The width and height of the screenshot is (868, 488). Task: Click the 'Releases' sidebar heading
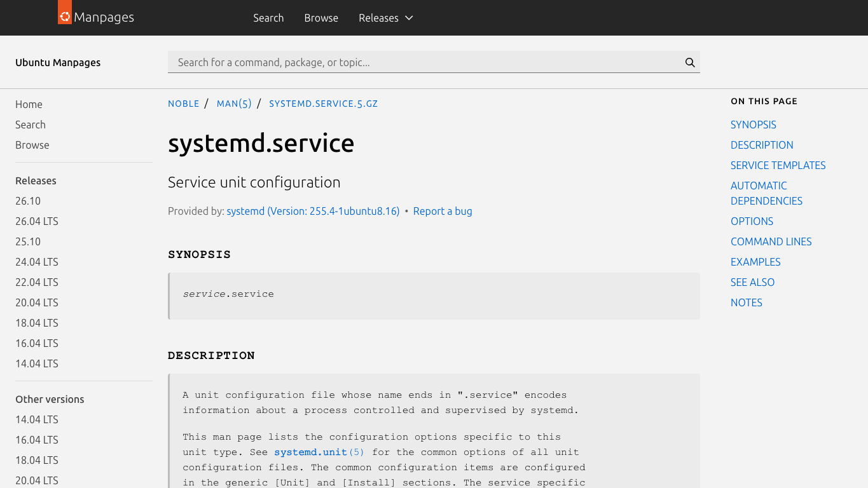point(36,180)
